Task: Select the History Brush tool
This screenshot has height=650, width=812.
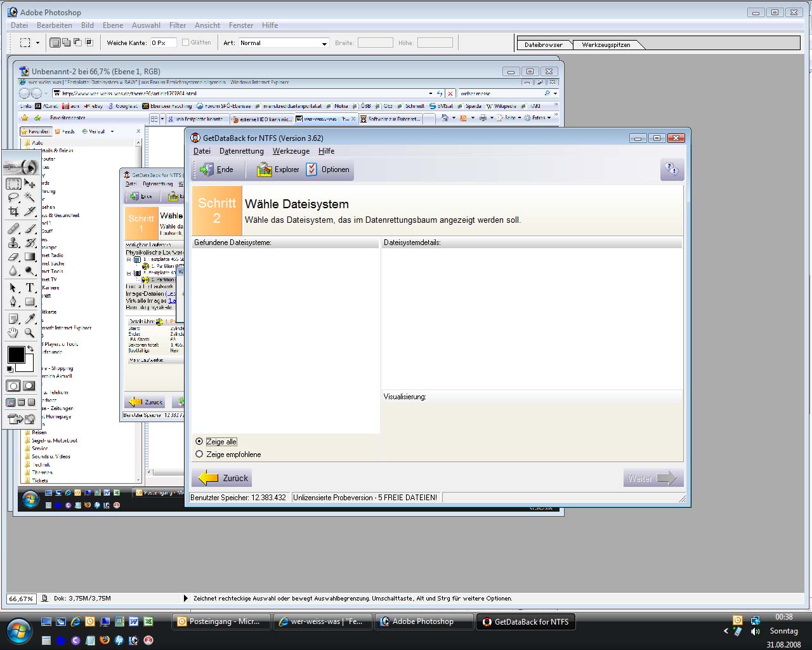Action: 30,242
